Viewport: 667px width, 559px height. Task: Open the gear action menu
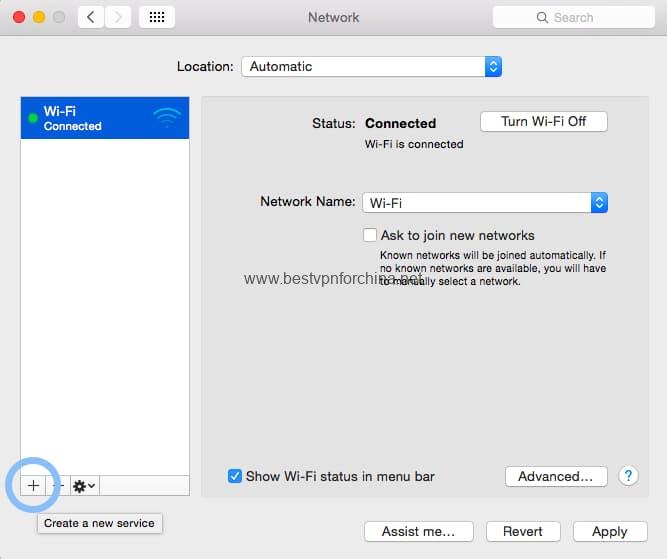[84, 485]
